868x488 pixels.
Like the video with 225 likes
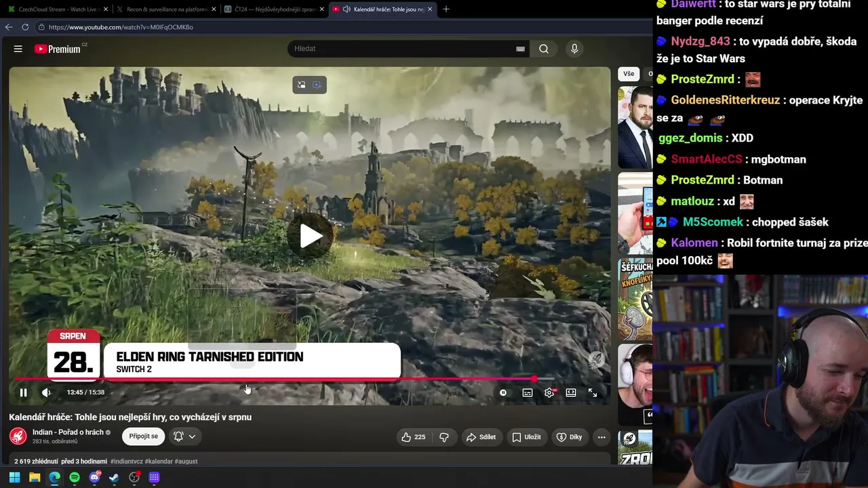414,437
